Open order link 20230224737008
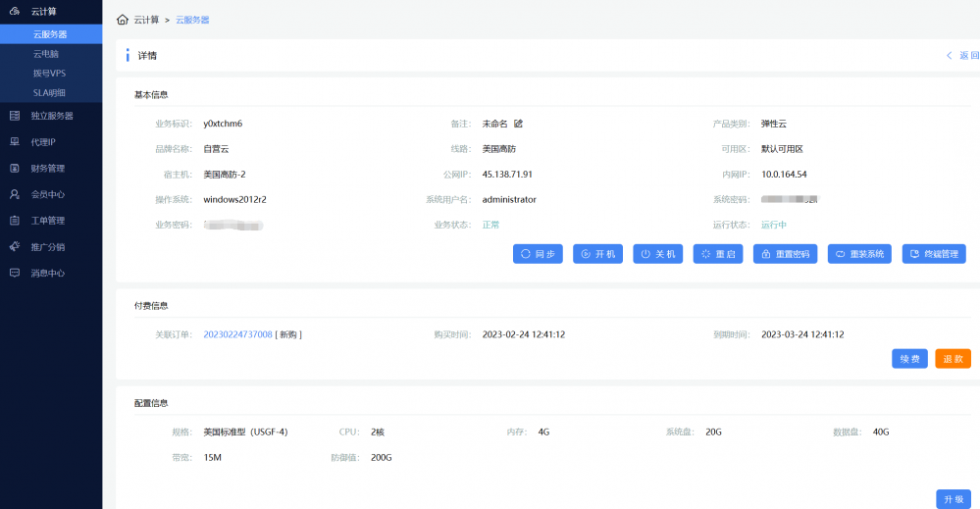The image size is (980, 509). pos(237,334)
